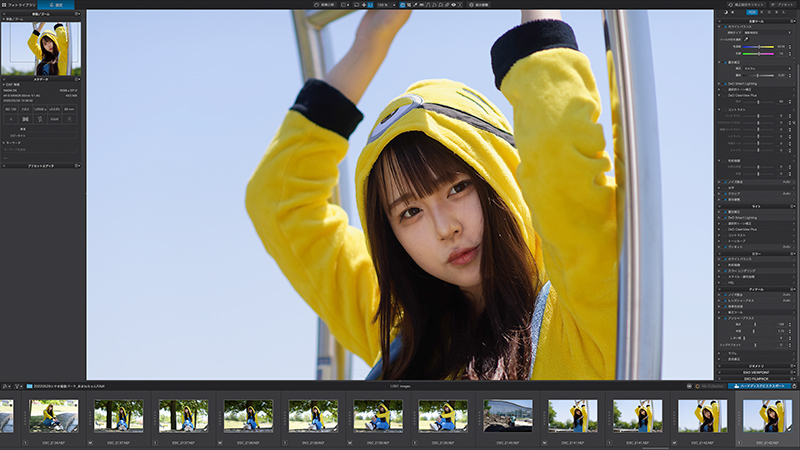Collapse the EXIF 情報 section
This screenshot has width=800, height=450.
[x=4, y=85]
